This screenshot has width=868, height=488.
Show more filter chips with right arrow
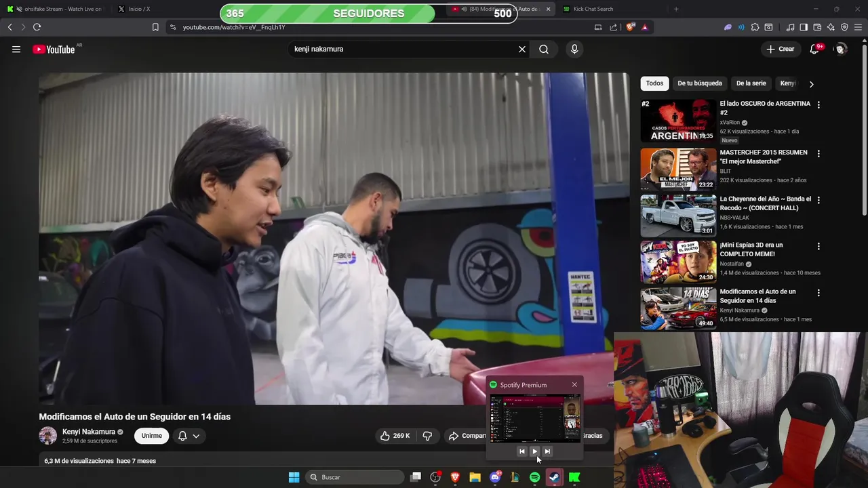811,84
